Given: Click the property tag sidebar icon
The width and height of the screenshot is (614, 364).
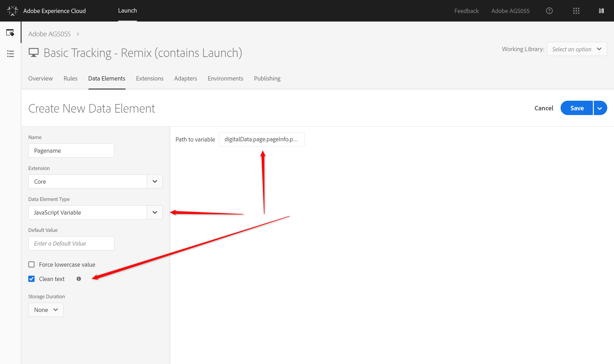Looking at the screenshot, I should (10, 33).
